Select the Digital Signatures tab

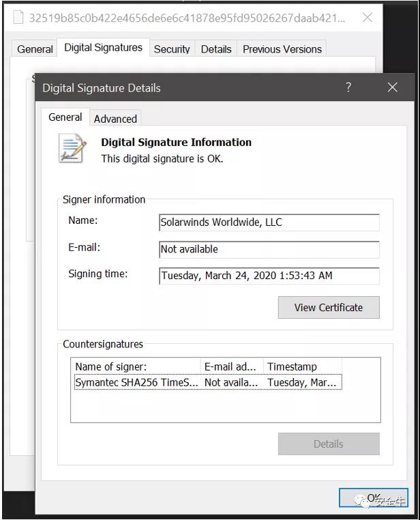point(103,48)
